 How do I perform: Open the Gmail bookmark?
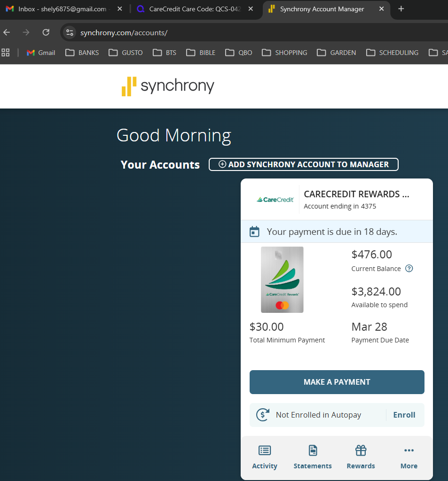click(x=41, y=53)
